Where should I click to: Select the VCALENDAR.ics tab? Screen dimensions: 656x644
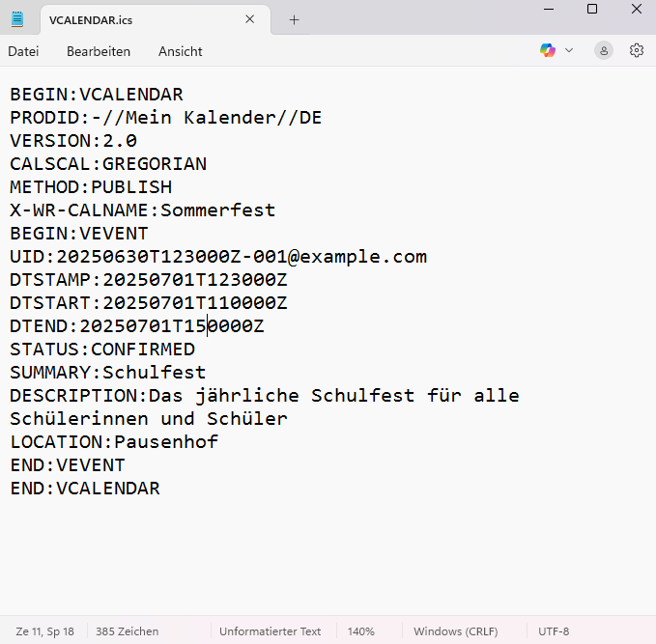[137, 19]
